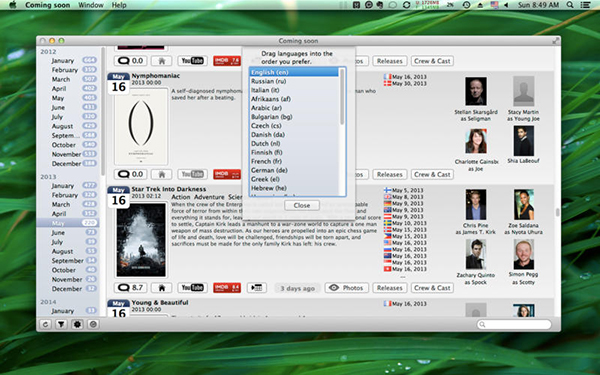Click the 8.7 rating button for Star Trek
The height and width of the screenshot is (375, 600).
(x=130, y=288)
